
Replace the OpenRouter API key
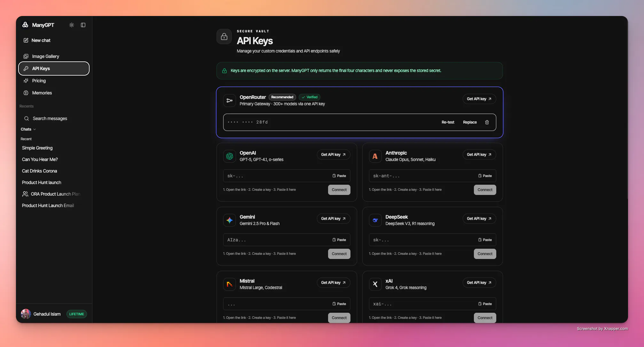(x=470, y=122)
